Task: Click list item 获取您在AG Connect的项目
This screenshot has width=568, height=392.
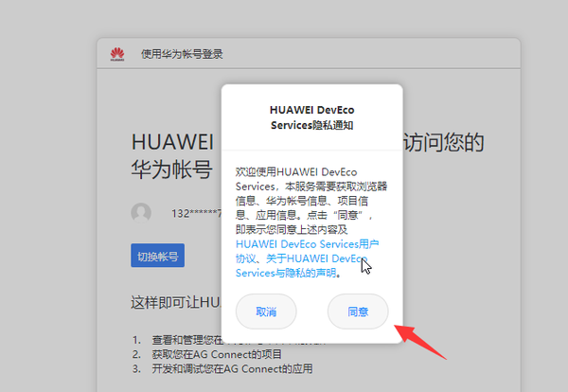Action: tap(217, 354)
